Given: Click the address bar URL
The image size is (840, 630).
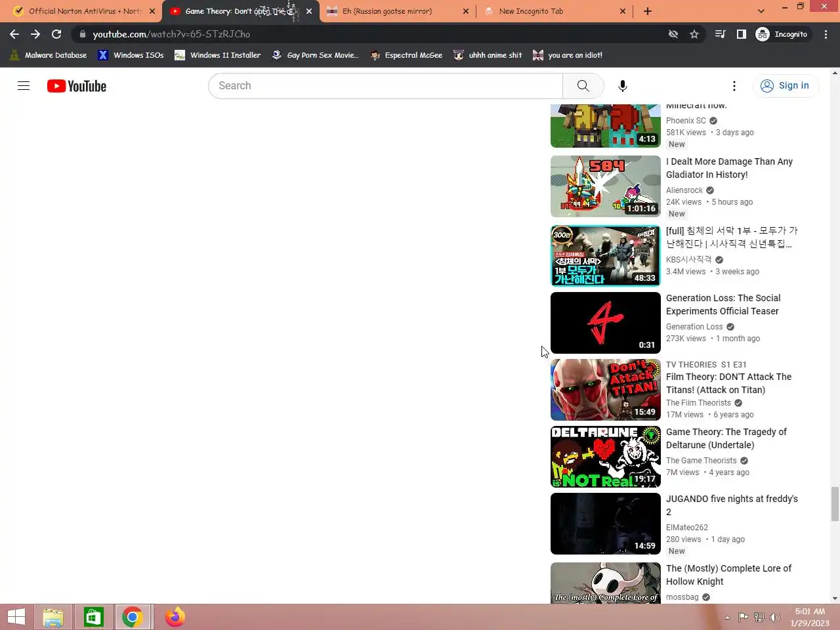Looking at the screenshot, I should pyautogui.click(x=171, y=34).
